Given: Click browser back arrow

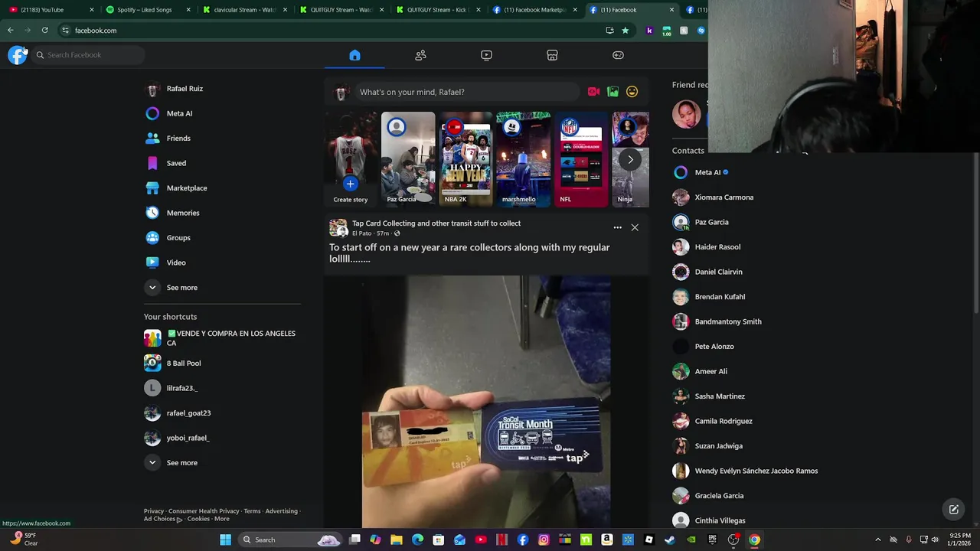Looking at the screenshot, I should click(11, 31).
